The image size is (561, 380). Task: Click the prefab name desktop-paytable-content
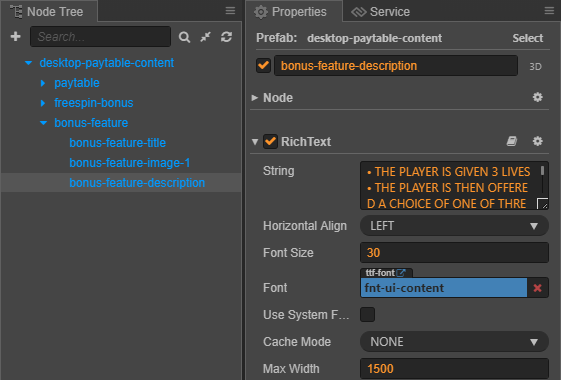click(375, 38)
